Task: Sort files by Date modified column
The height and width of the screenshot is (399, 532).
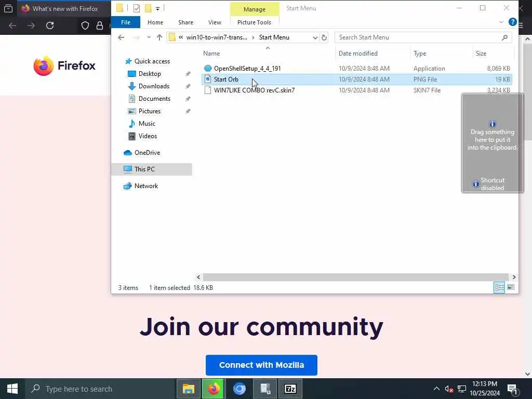Action: point(358,54)
